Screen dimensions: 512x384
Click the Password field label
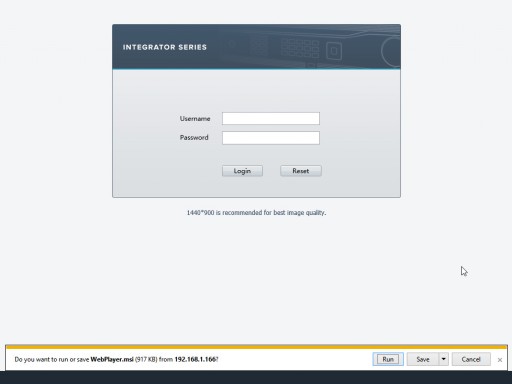194,138
